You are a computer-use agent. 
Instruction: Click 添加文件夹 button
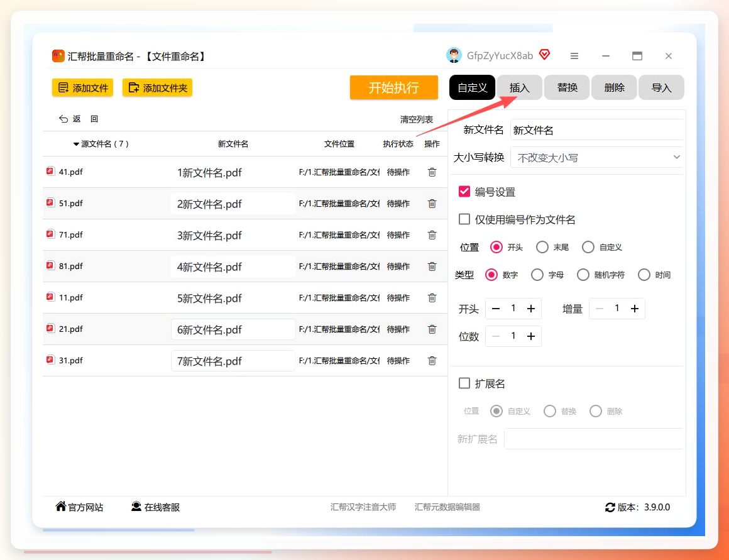tap(158, 87)
